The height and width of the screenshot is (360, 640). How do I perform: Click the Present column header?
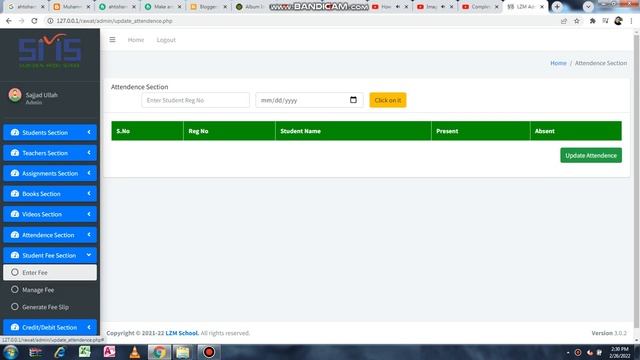click(480, 131)
